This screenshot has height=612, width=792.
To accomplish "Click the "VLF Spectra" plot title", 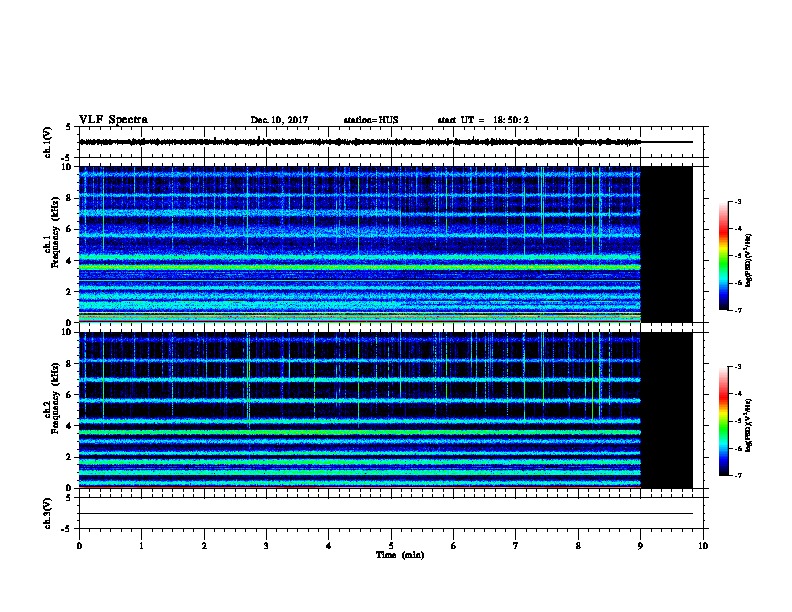I will point(113,120).
